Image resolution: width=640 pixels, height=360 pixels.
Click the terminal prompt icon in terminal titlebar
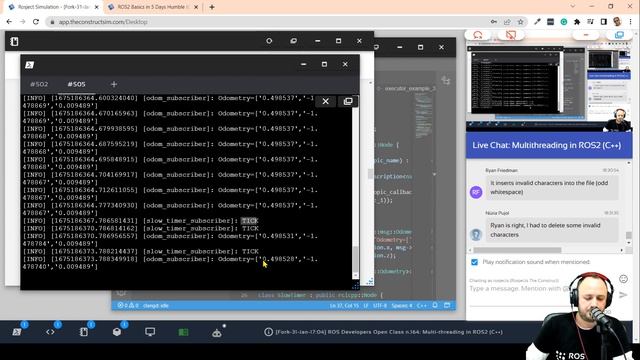[x=29, y=65]
